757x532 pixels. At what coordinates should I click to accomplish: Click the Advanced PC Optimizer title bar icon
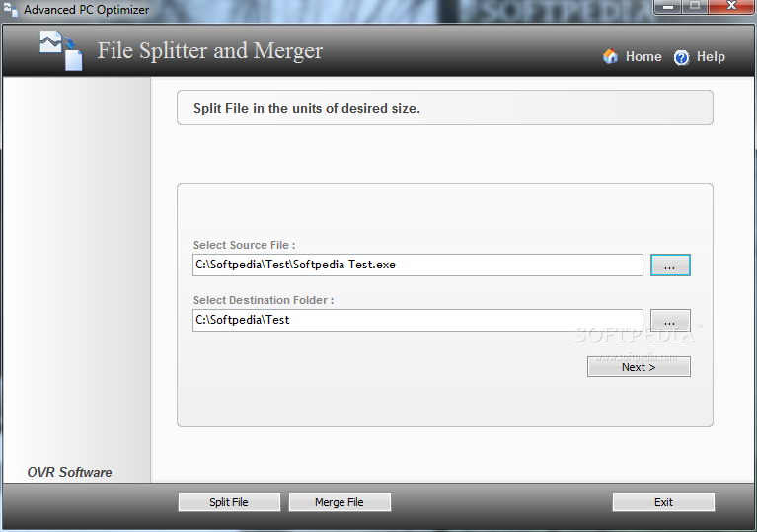(11, 9)
